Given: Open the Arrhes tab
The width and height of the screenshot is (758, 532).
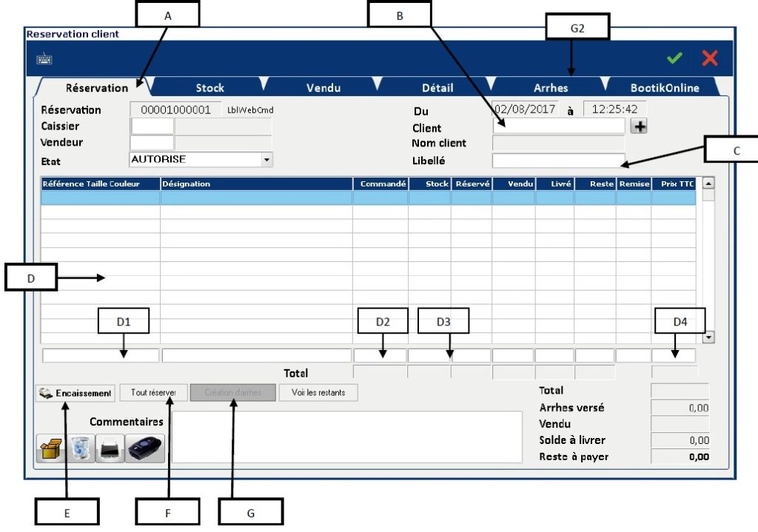Looking at the screenshot, I should pos(551,88).
